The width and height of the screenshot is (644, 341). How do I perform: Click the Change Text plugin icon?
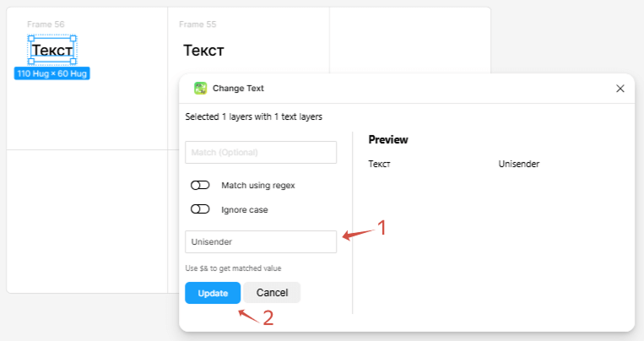200,88
